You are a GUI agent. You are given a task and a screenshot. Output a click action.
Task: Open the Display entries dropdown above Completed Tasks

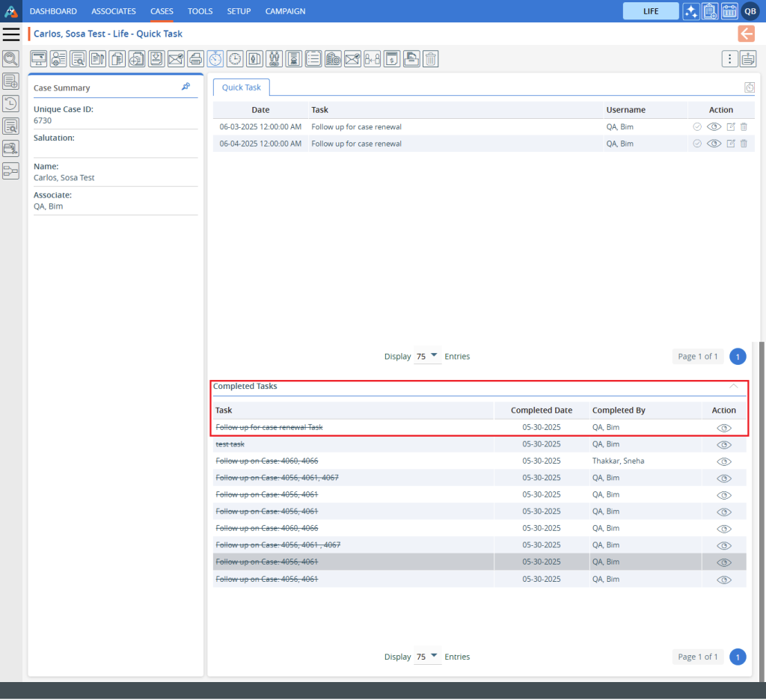click(x=427, y=357)
